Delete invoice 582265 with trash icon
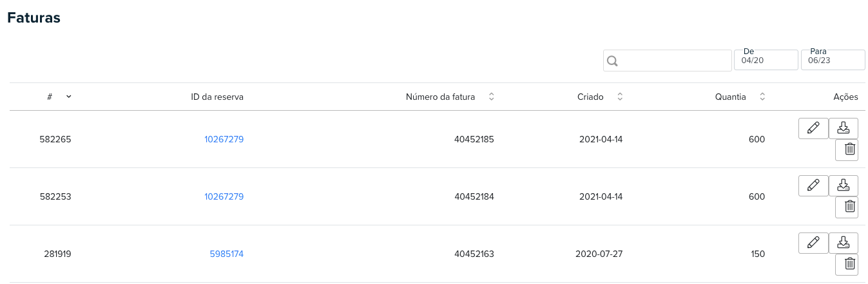Viewport: 868px width, 284px height. click(x=850, y=150)
